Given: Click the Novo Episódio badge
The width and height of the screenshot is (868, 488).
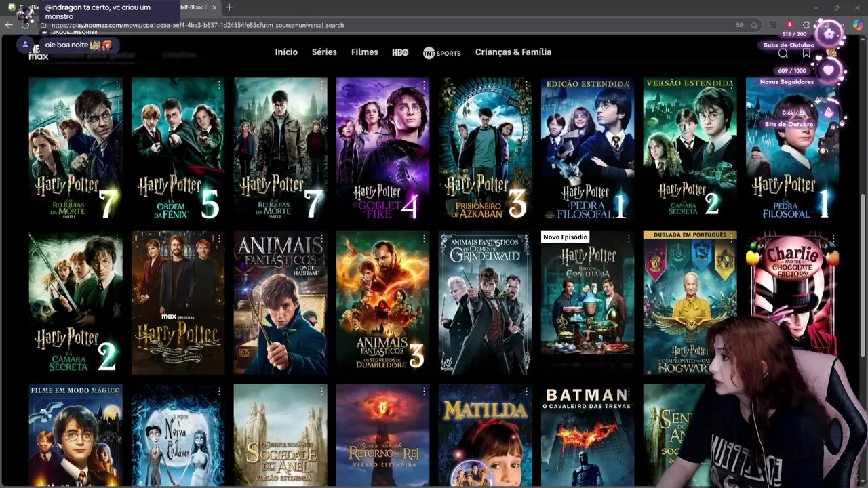Looking at the screenshot, I should 565,237.
